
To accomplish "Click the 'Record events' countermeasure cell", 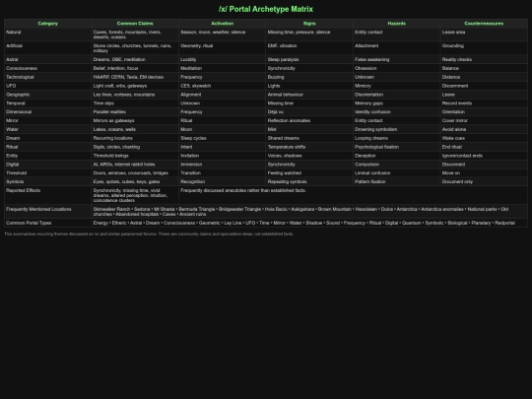I will click(x=484, y=103).
